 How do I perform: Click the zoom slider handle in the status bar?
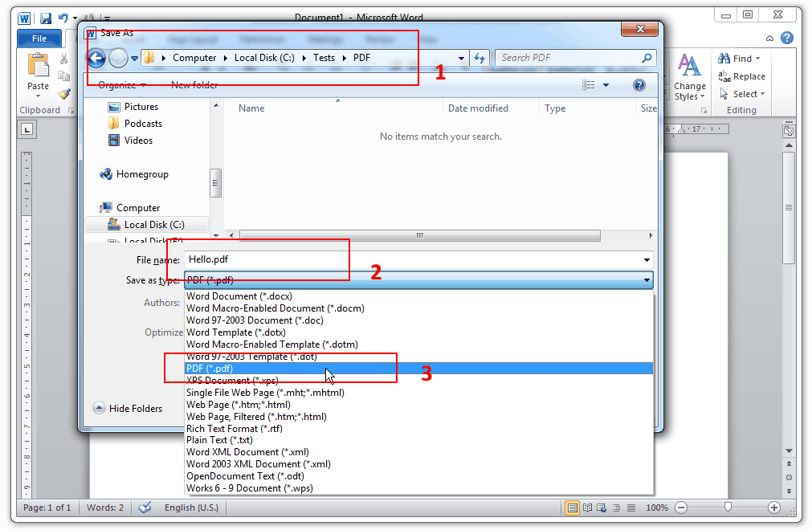[x=728, y=508]
